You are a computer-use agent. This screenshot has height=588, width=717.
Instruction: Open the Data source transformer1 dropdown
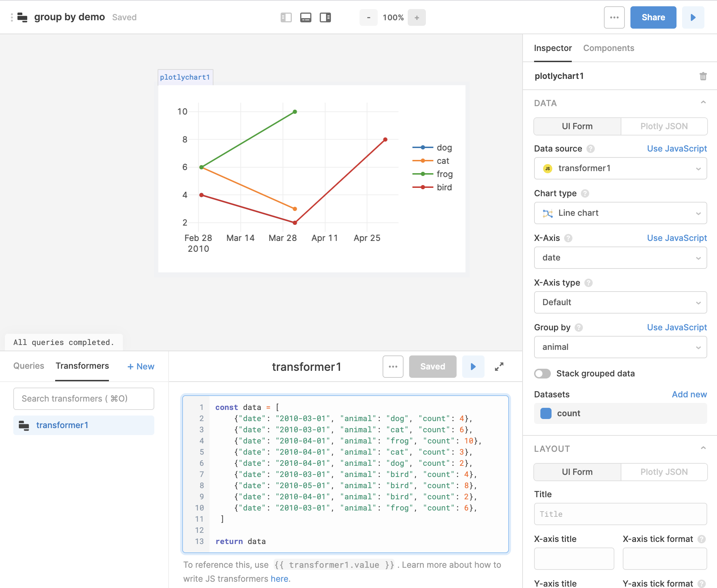(x=621, y=168)
